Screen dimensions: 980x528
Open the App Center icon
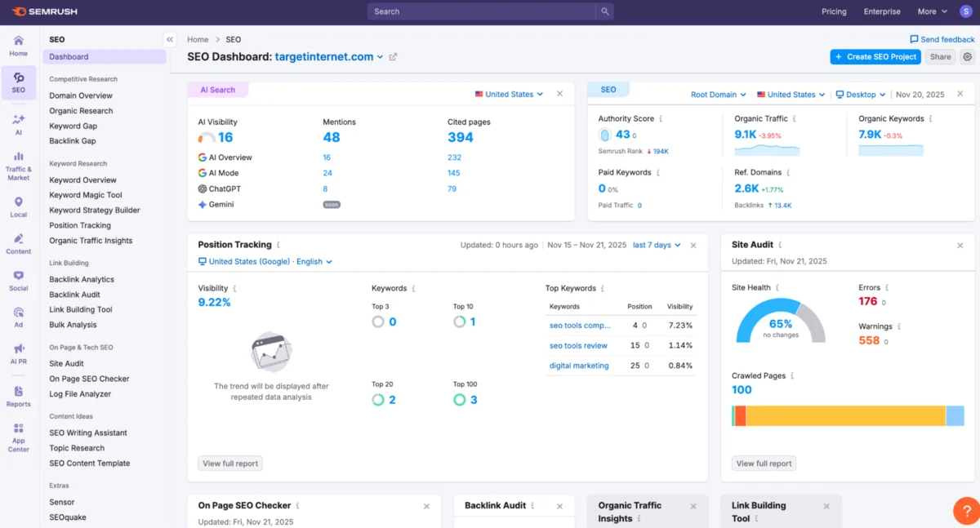pyautogui.click(x=18, y=437)
